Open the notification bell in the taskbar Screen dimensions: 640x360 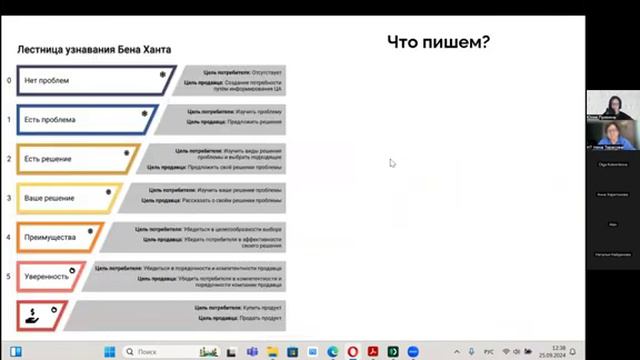click(x=573, y=351)
